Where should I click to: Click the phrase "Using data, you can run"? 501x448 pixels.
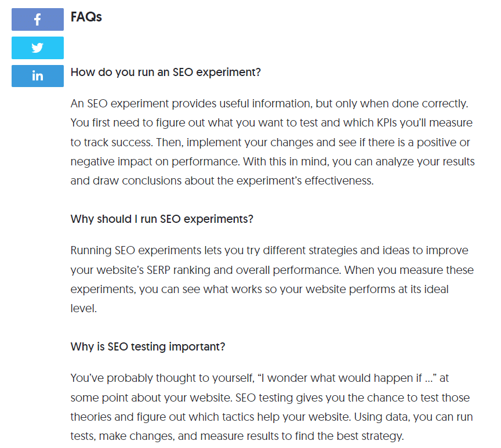coord(414,417)
